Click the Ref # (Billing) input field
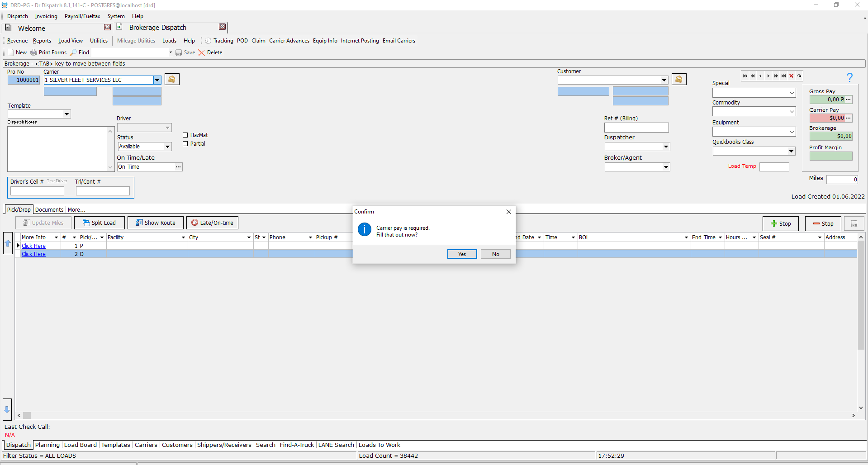This screenshot has height=465, width=868. 636,128
